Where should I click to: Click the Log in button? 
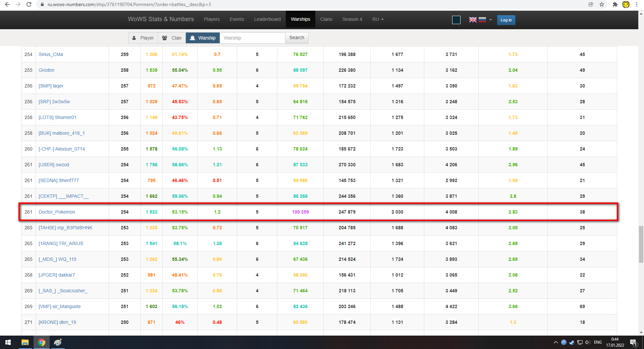click(506, 20)
